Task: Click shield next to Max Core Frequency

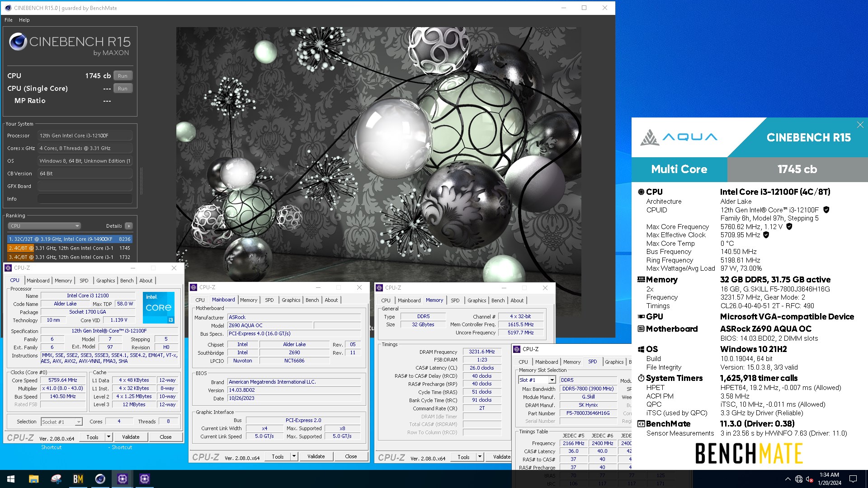Action: (x=789, y=226)
